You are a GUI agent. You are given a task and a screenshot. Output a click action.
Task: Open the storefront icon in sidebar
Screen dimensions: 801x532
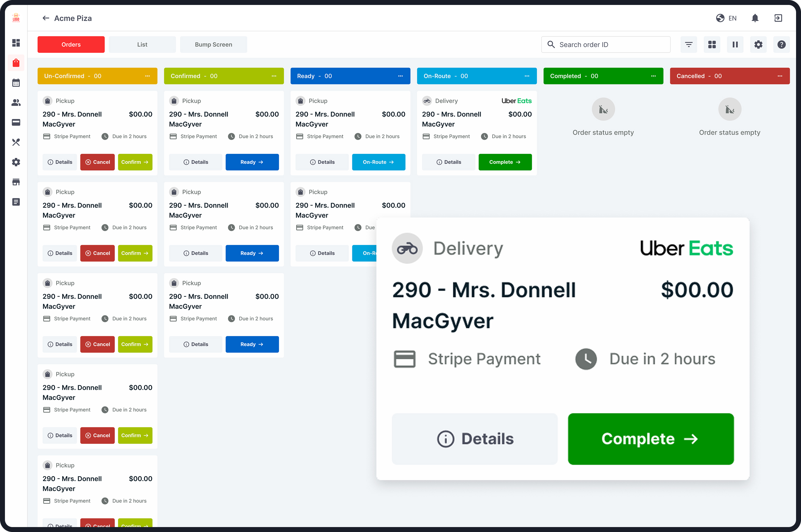coord(16,182)
